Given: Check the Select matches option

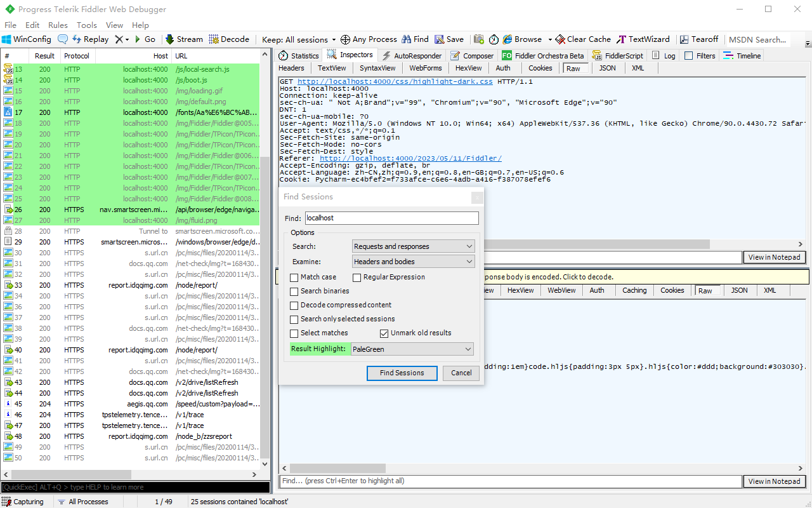Looking at the screenshot, I should coord(294,333).
